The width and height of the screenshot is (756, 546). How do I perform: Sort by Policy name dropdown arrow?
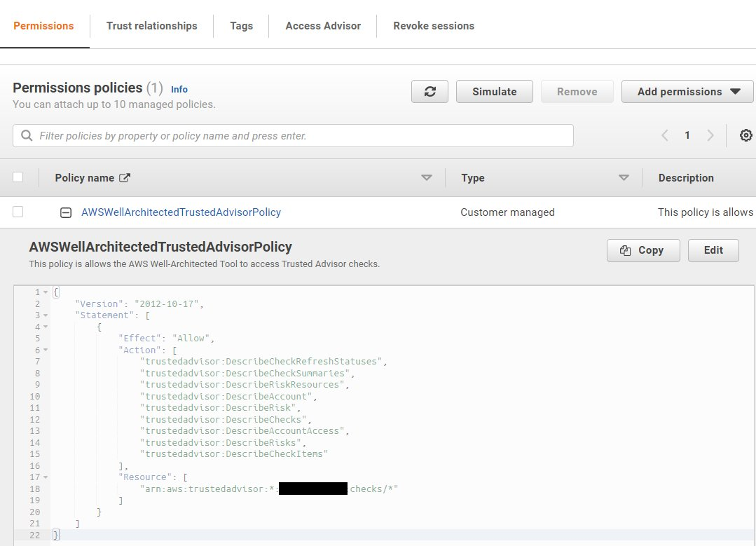426,178
